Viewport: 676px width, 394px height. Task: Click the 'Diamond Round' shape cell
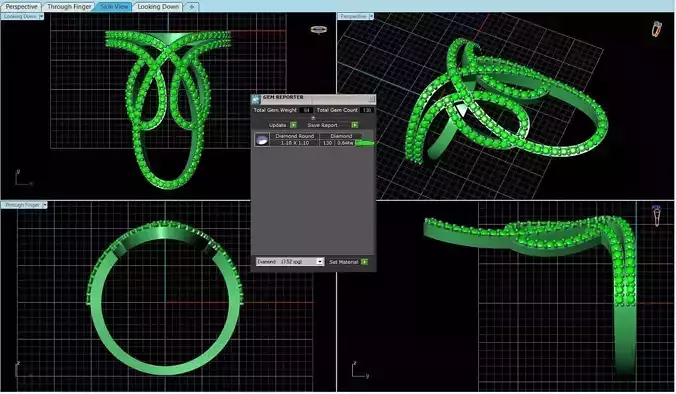[294, 136]
